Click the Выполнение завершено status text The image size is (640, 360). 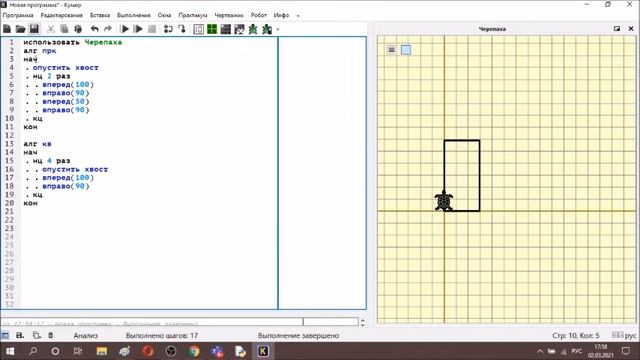click(x=298, y=336)
